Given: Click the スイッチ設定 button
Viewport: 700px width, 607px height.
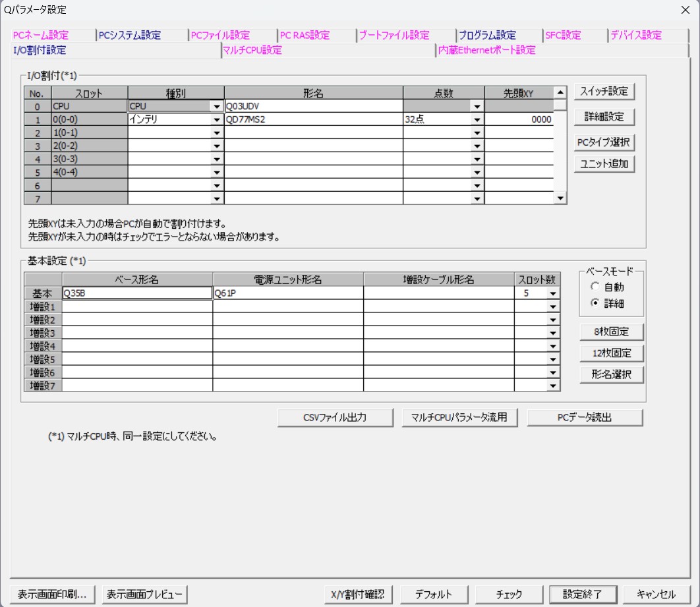Looking at the screenshot, I should tap(604, 92).
